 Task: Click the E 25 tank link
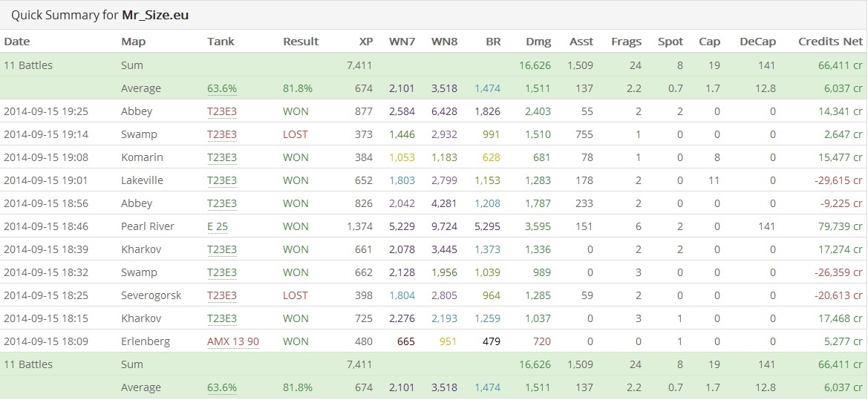(218, 226)
